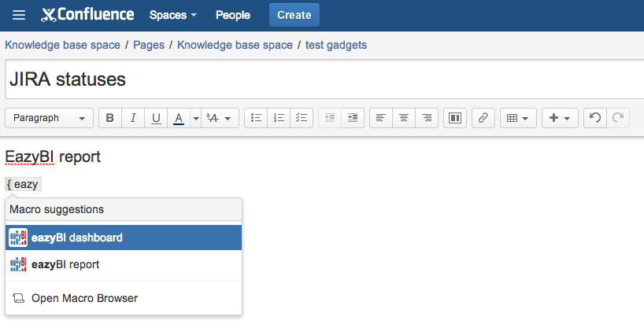Image resolution: width=644 pixels, height=328 pixels.
Task: Click the indent button
Action: coord(353,118)
